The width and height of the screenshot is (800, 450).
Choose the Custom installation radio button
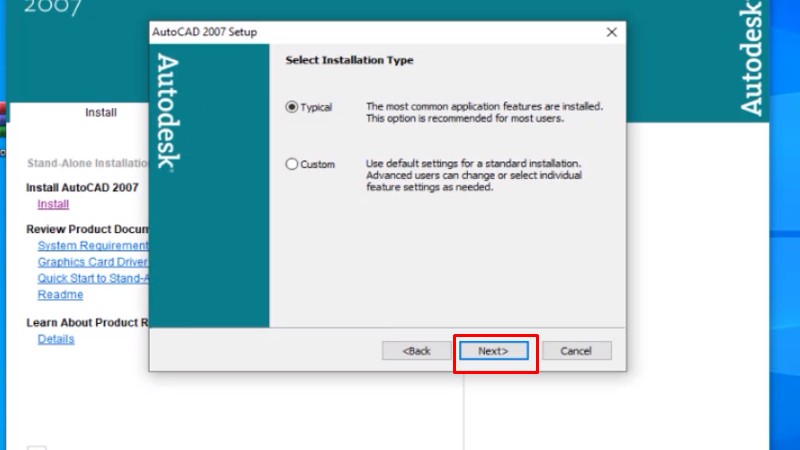(x=292, y=164)
